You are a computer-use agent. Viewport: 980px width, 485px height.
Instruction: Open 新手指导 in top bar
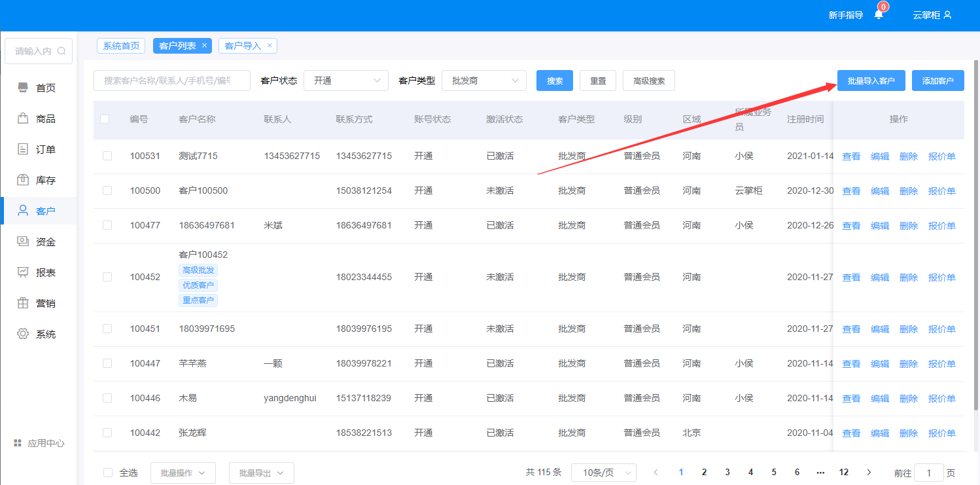click(x=846, y=15)
